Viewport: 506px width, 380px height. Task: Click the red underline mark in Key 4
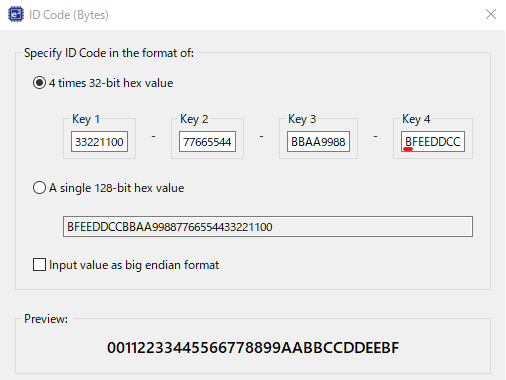[x=408, y=149]
